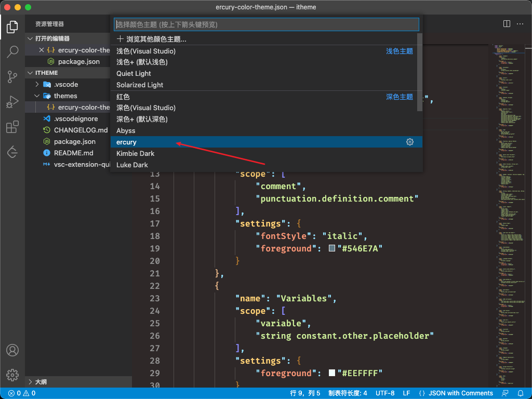Click the #EEFFFF color swatch
Viewport: 532px width, 399px height.
coord(332,373)
